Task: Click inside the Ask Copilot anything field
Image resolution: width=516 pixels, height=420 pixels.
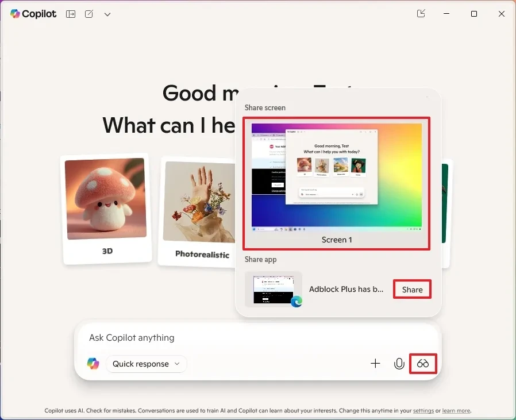Action: [x=172, y=338]
